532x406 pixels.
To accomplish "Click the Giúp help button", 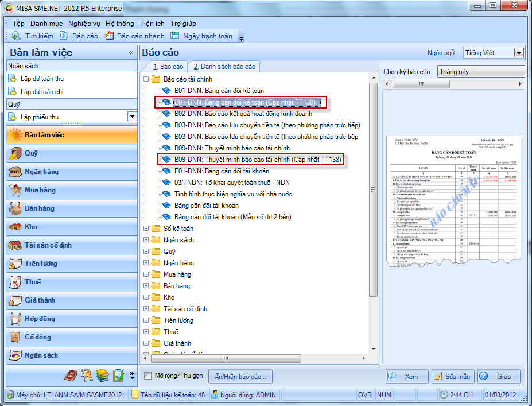I will (499, 377).
